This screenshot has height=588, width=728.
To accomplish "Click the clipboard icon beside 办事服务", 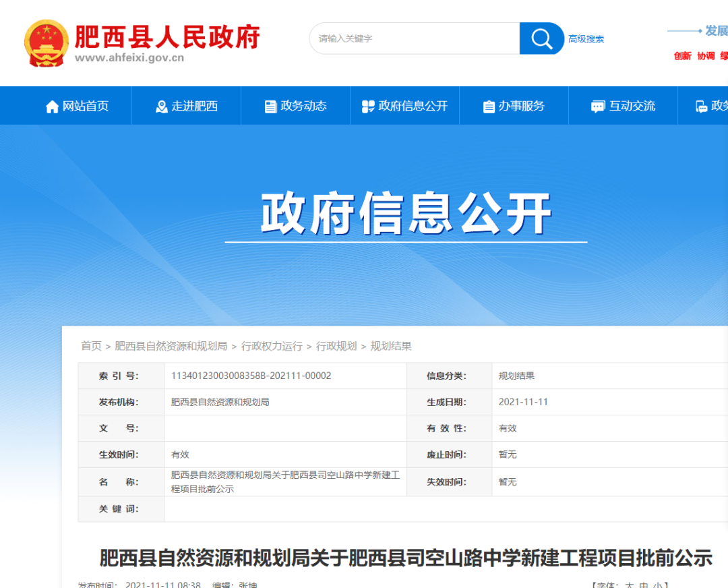I will (x=489, y=107).
